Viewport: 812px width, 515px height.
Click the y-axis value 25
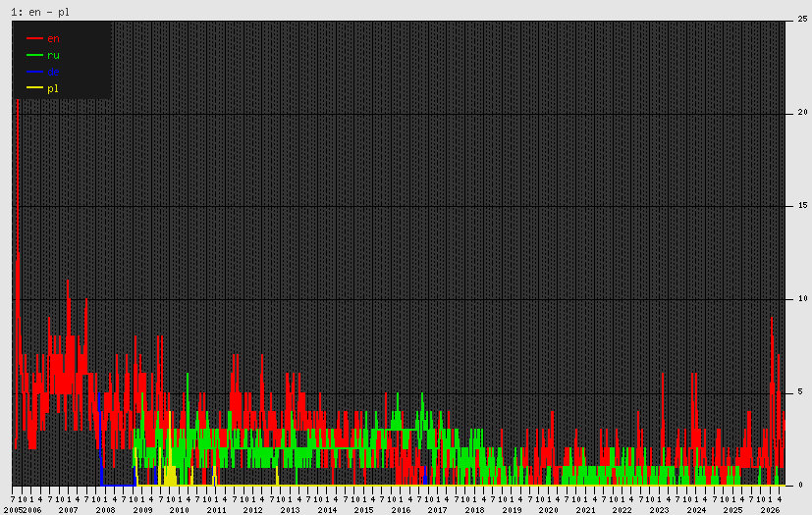[x=802, y=20]
